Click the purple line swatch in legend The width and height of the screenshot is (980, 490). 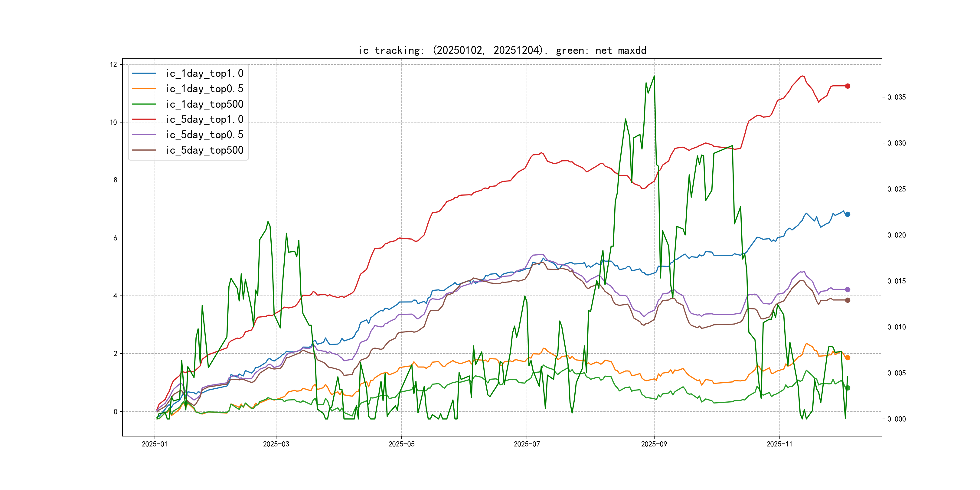[144, 135]
